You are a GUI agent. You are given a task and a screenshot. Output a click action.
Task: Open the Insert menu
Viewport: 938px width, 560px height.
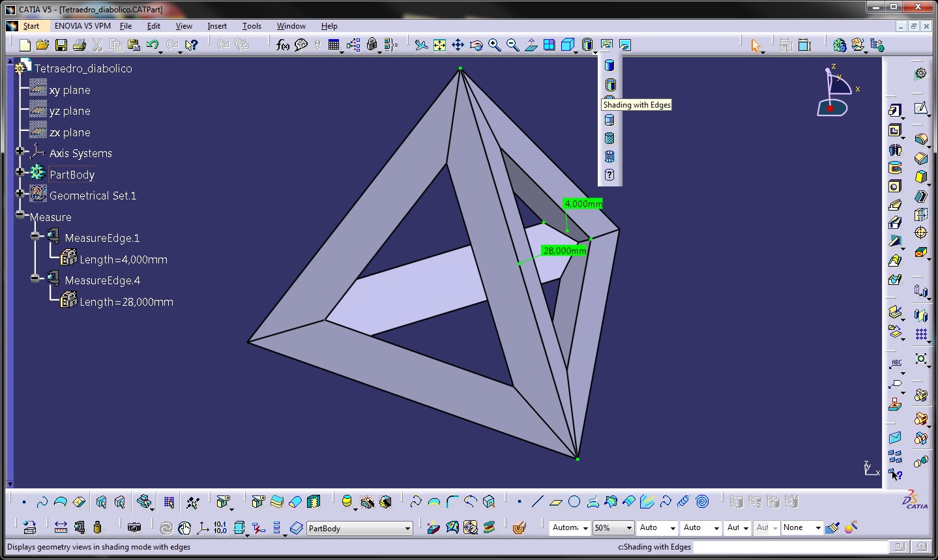217,26
